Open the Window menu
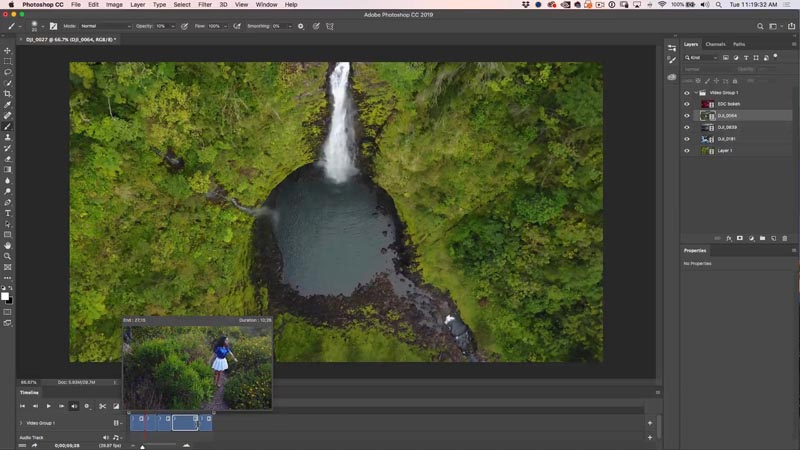800x450 pixels. point(266,5)
